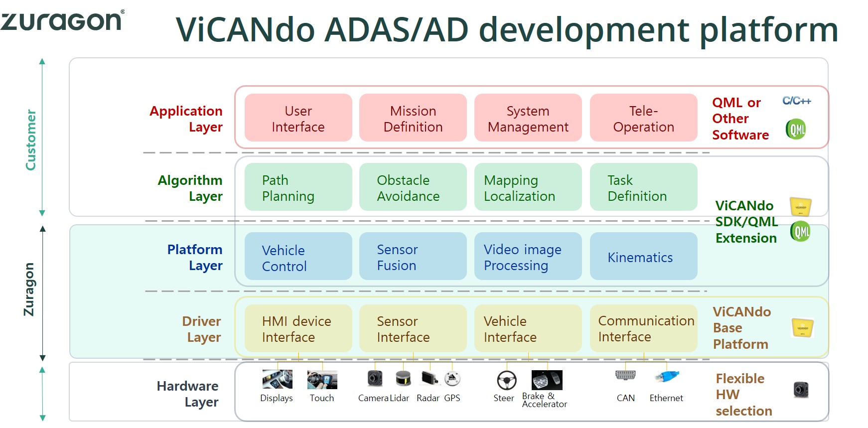Click the C/C++ logo icon

click(796, 101)
